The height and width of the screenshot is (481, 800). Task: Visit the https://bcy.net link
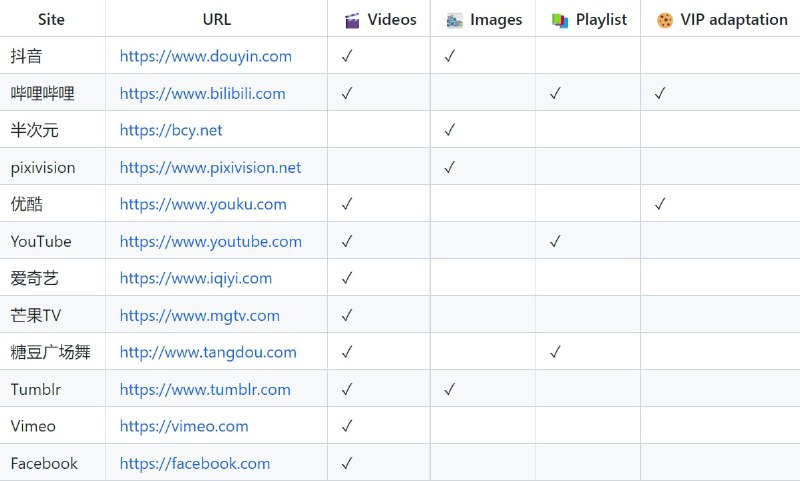click(171, 131)
